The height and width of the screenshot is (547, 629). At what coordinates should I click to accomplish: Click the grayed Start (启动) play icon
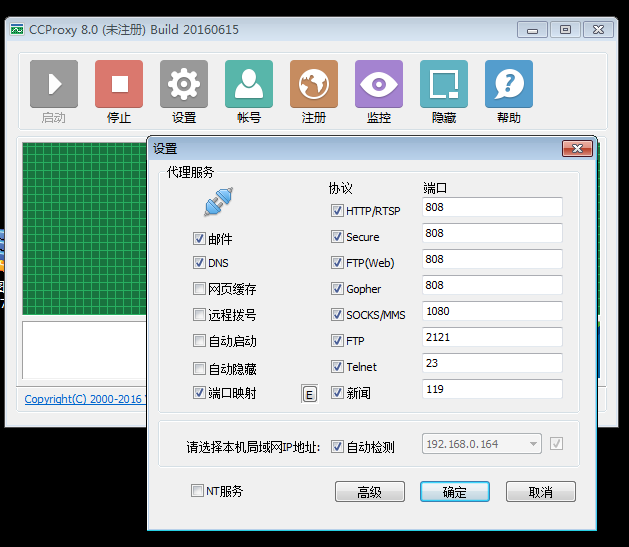point(54,84)
